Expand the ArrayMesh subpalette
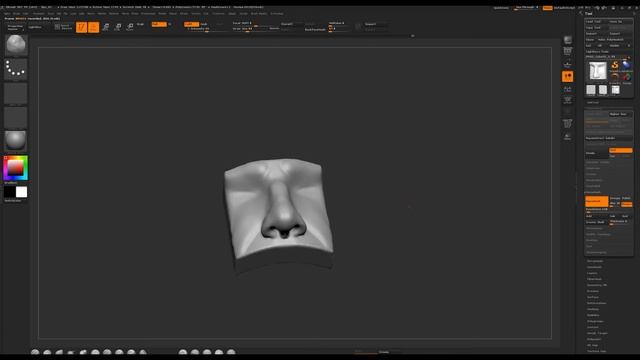 595,261
